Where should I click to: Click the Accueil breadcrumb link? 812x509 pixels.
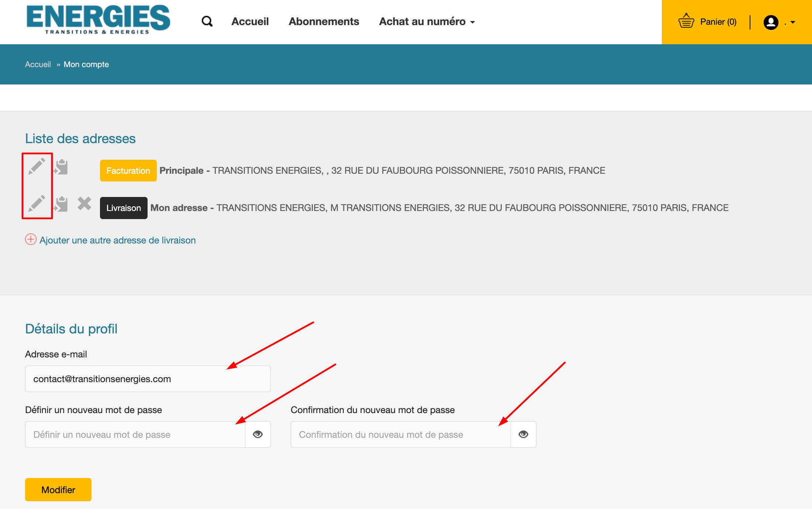pyautogui.click(x=38, y=64)
